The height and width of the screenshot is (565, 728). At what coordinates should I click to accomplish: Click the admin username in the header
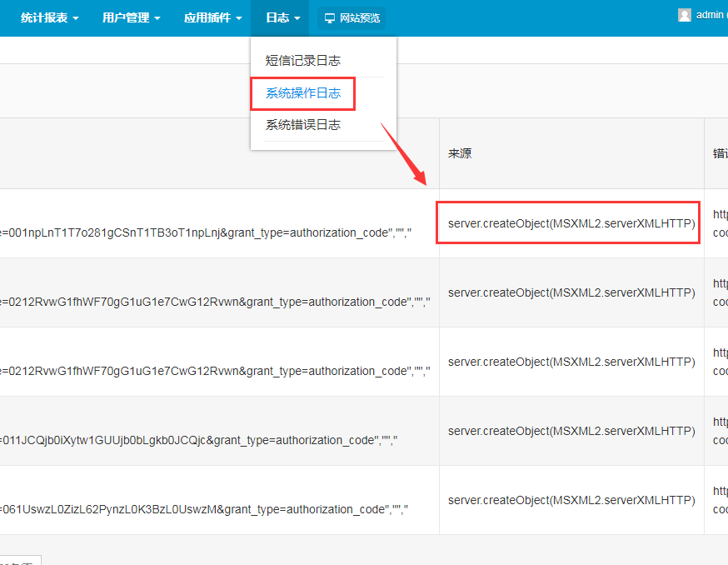[x=710, y=15]
